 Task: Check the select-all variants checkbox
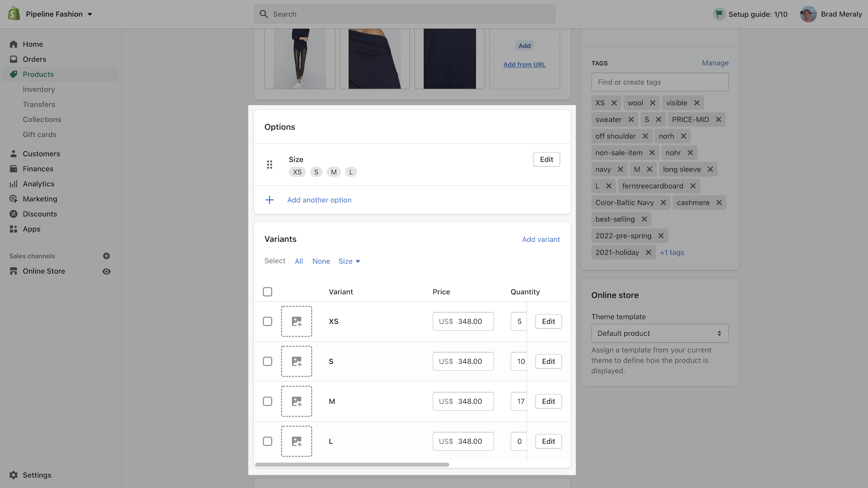click(x=268, y=292)
